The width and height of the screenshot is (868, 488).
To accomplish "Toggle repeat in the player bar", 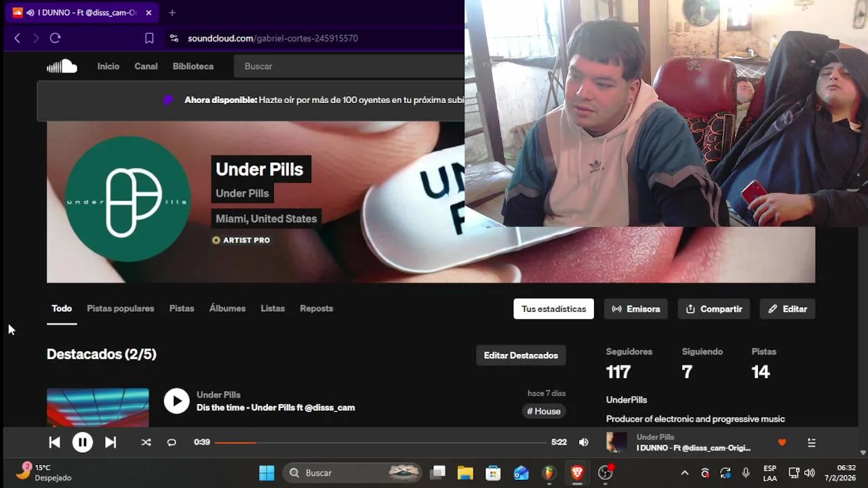I will (172, 443).
